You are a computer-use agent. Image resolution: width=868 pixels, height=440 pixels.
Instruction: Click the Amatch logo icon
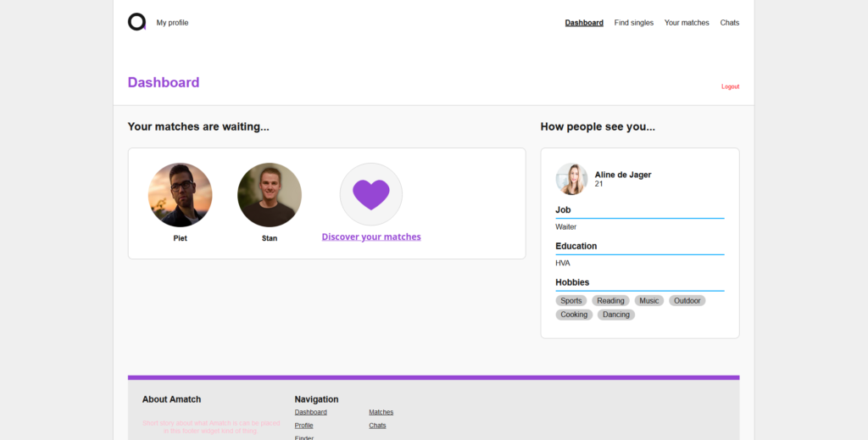pos(136,22)
